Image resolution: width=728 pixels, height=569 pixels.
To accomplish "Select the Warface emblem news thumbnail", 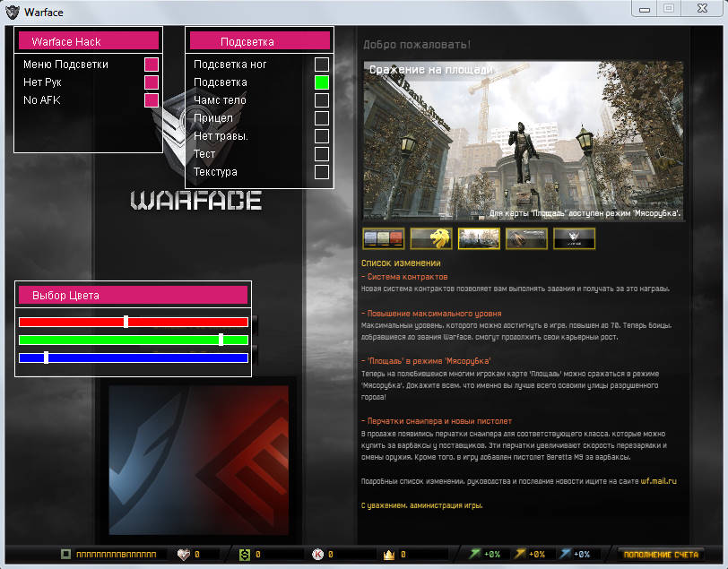I will [x=575, y=238].
